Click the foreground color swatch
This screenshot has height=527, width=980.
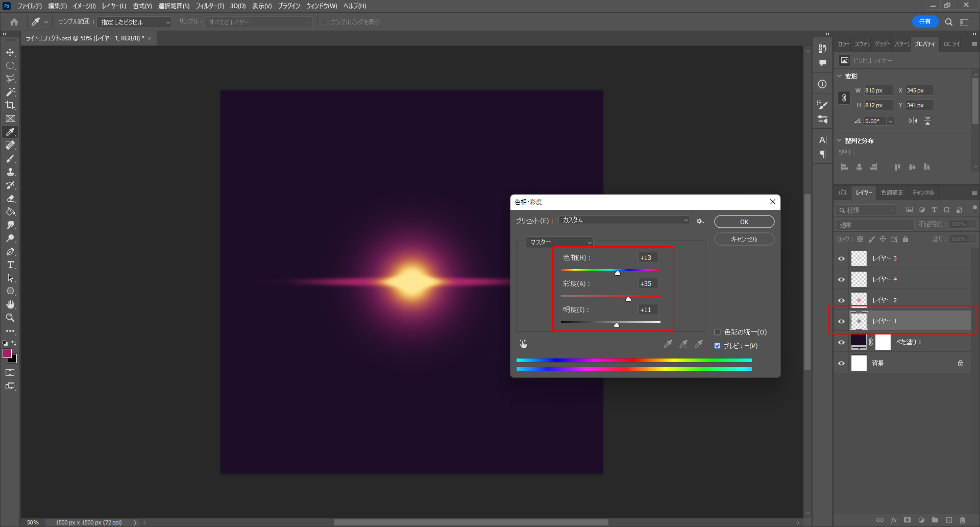(7, 353)
